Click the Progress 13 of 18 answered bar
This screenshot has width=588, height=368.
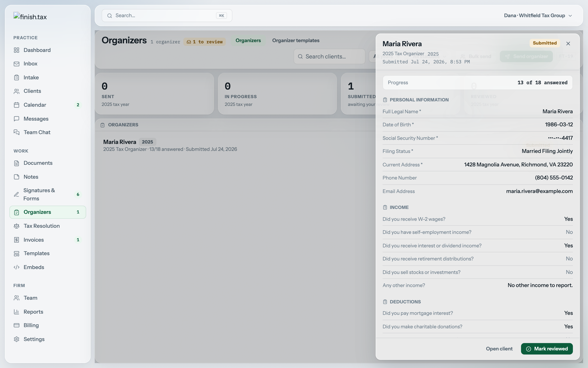click(478, 83)
